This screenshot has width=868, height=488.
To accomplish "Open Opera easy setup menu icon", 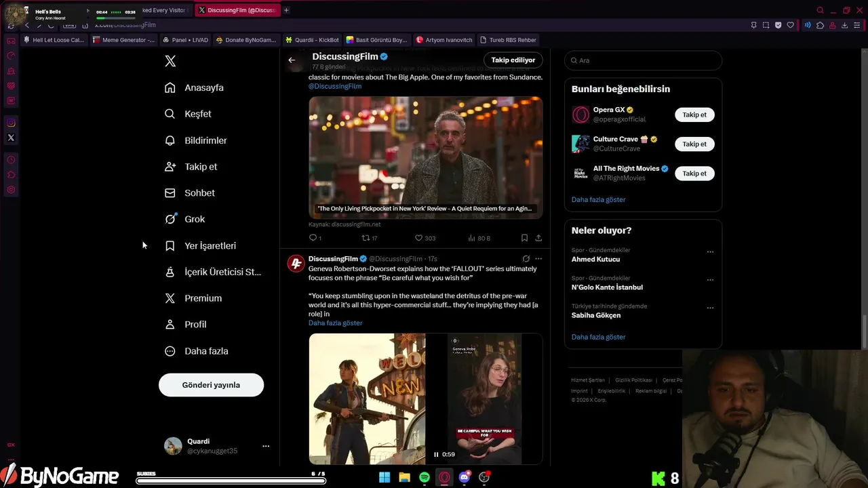I will tap(858, 25).
